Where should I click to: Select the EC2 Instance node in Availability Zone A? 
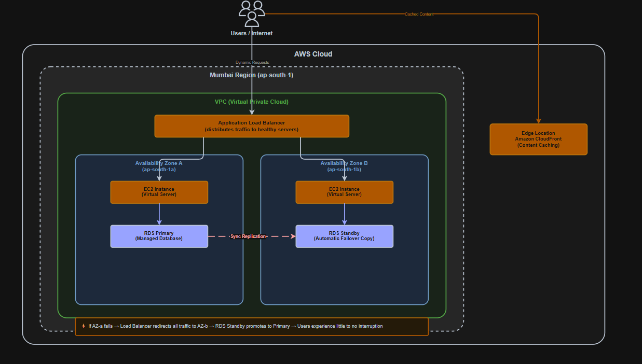(159, 192)
